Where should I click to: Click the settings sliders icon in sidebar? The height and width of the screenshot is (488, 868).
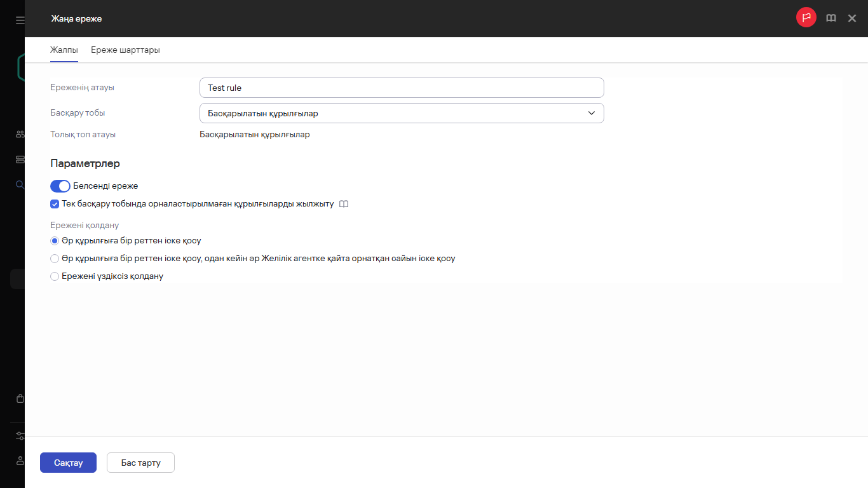(x=20, y=436)
